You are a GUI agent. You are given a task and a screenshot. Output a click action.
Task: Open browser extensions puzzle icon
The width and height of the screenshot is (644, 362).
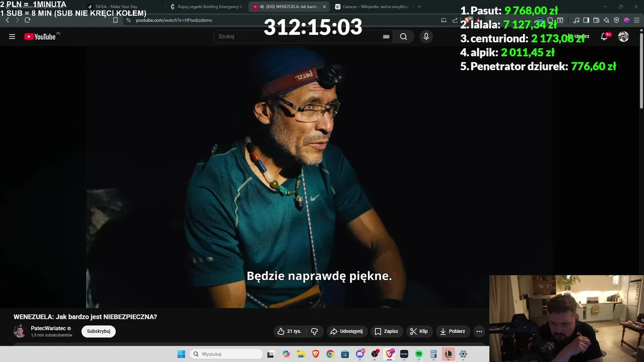pyautogui.click(x=550, y=20)
